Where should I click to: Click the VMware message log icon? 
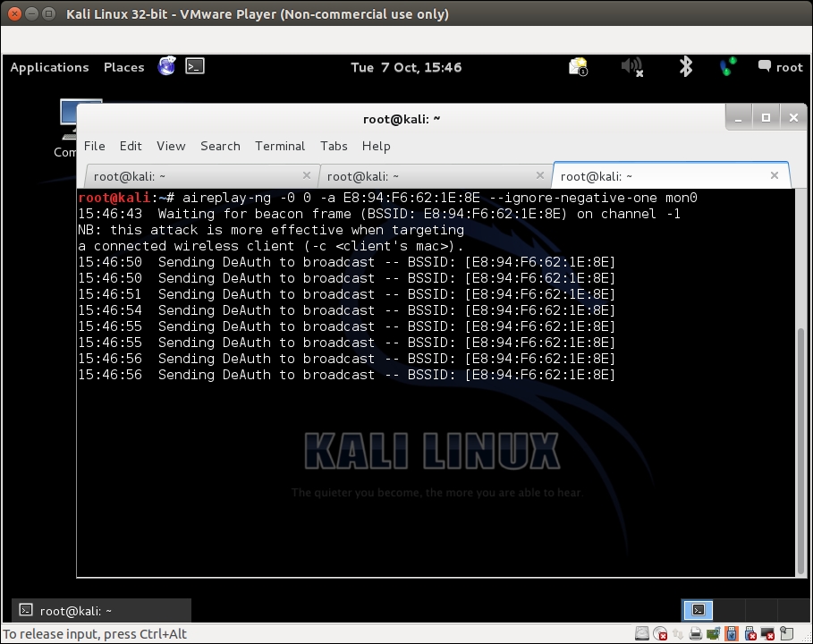(786, 633)
